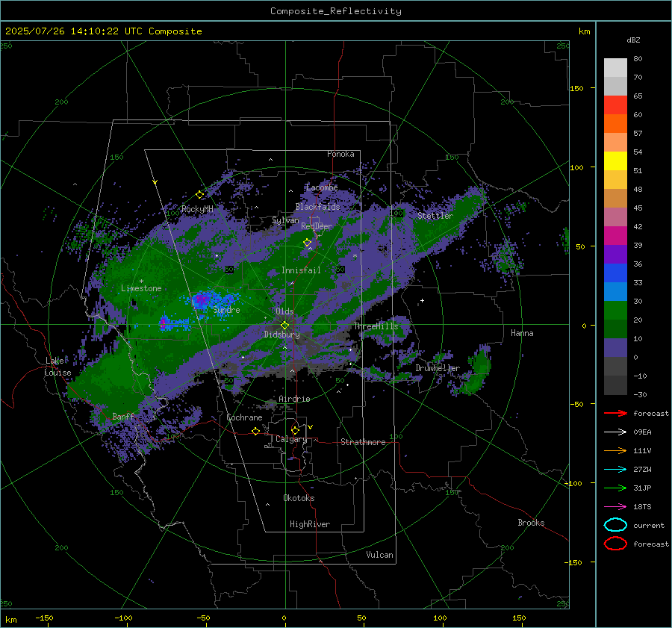Image resolution: width=672 pixels, height=628 pixels.
Task: Click the ThreeHills city label
Action: (376, 326)
